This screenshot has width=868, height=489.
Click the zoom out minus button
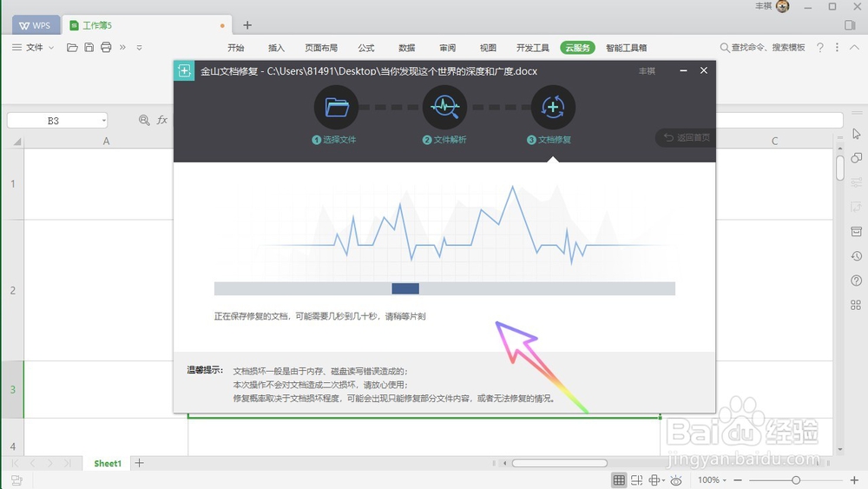[737, 480]
